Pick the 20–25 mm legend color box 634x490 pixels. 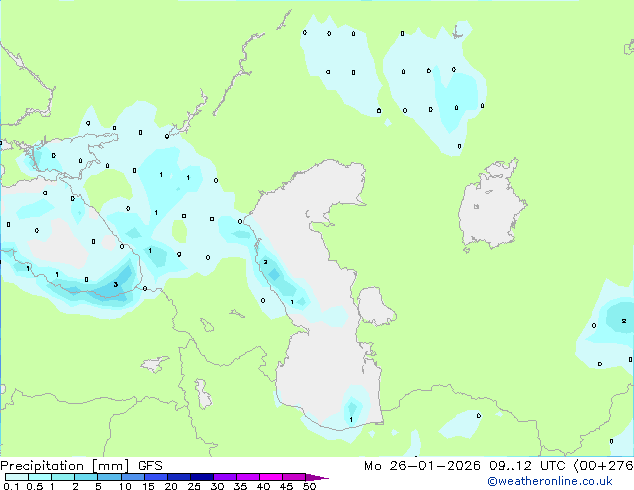coord(179,477)
